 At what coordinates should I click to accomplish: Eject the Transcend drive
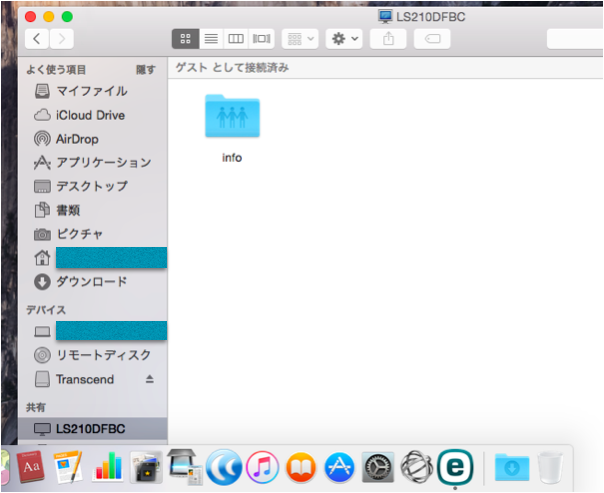pos(150,379)
